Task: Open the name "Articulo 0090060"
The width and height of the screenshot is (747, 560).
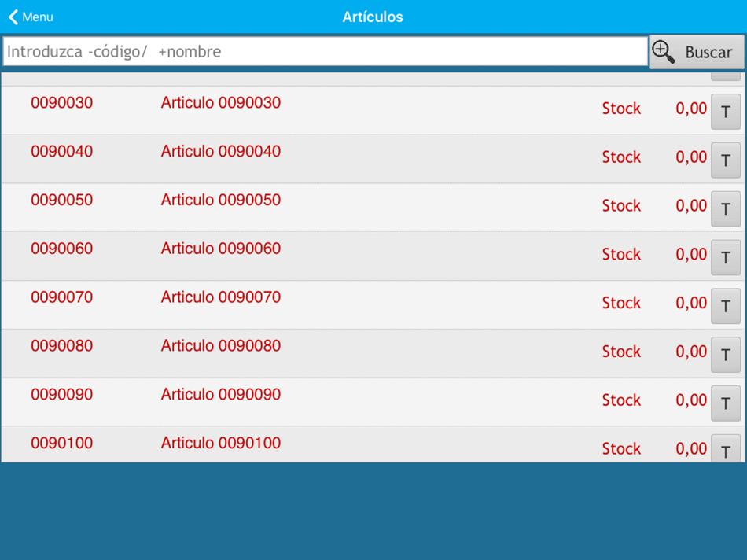Action: (x=221, y=249)
